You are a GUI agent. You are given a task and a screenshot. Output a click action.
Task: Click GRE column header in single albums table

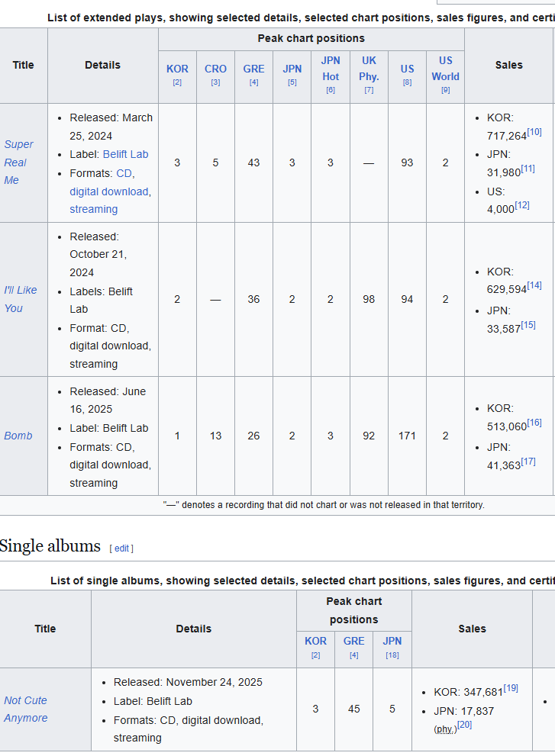pos(353,642)
